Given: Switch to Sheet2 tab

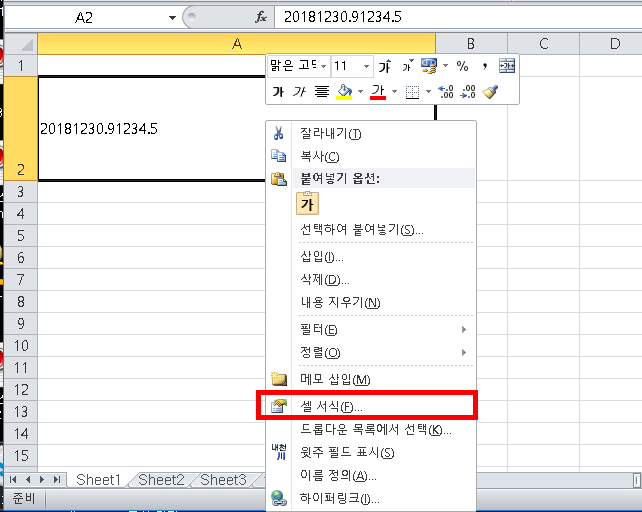Looking at the screenshot, I should pyautogui.click(x=161, y=480).
